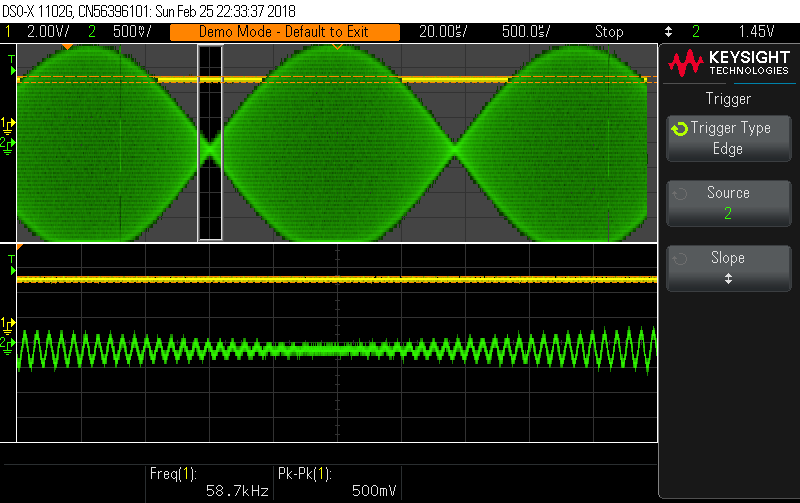Click the DSO-X 1102G header date line
The image size is (800, 503).
(149, 11)
